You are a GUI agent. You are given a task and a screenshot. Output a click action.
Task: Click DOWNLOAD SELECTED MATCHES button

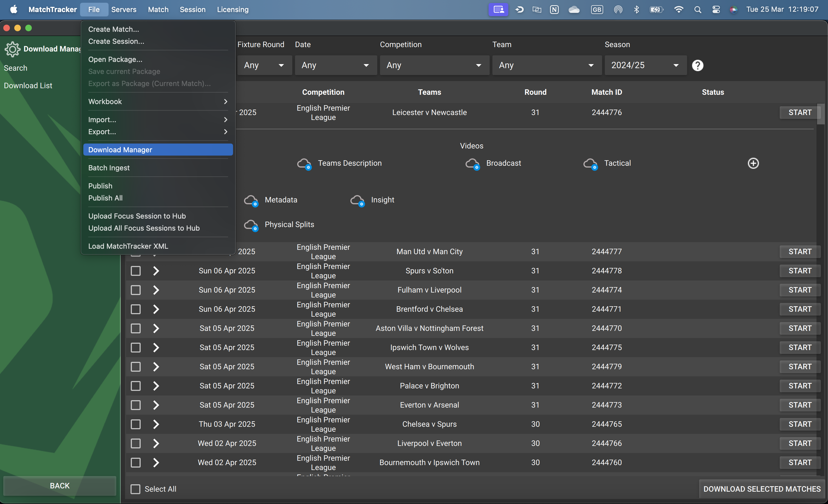point(762,489)
